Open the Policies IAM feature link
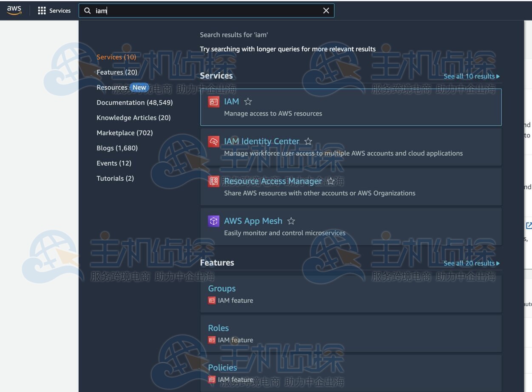 click(222, 367)
